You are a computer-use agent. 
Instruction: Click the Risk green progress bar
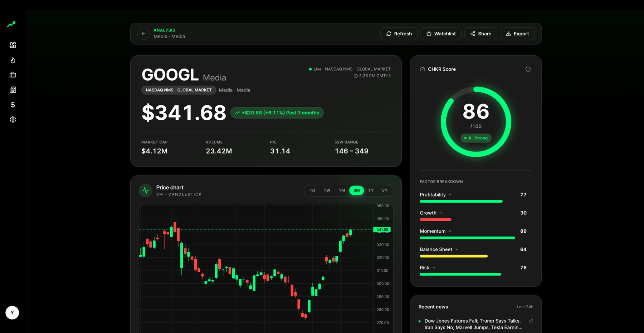coord(460,274)
